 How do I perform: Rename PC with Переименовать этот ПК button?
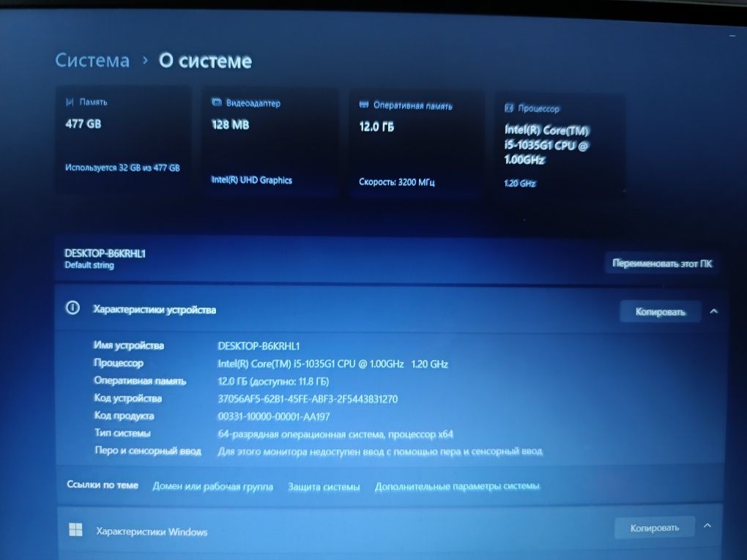662,264
